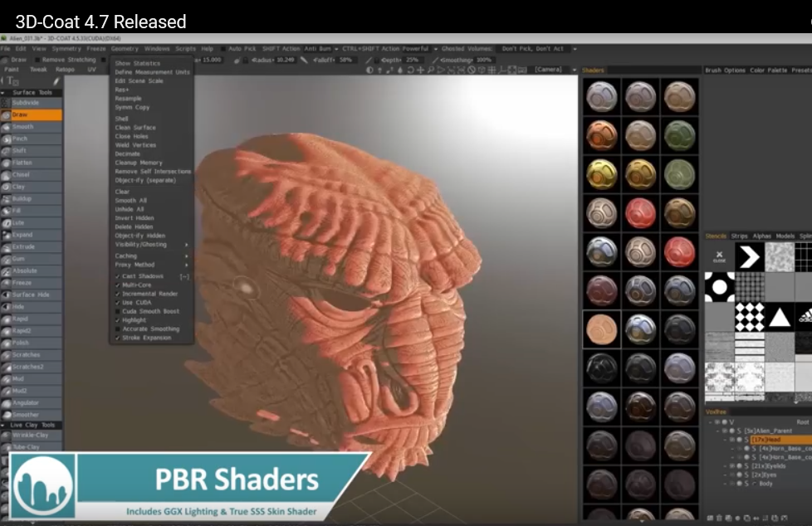812x526 pixels.
Task: Open the Windows menu
Action: point(157,49)
